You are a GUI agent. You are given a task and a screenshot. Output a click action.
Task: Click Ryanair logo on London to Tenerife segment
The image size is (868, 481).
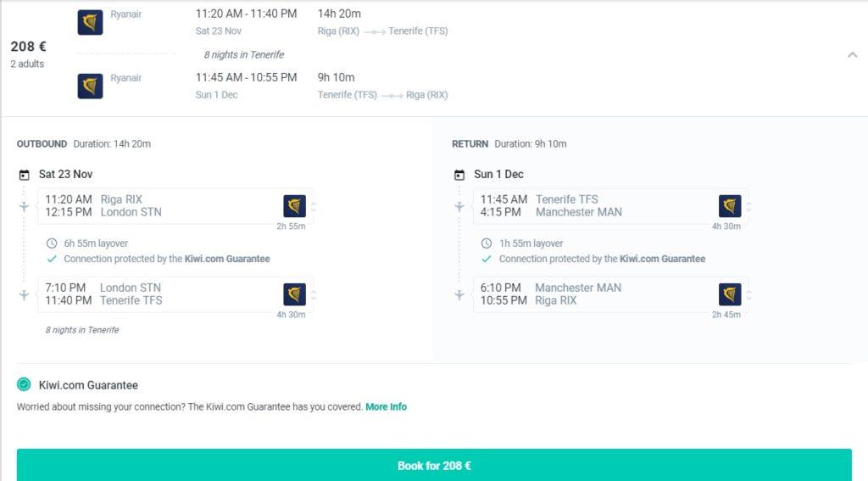click(x=294, y=294)
